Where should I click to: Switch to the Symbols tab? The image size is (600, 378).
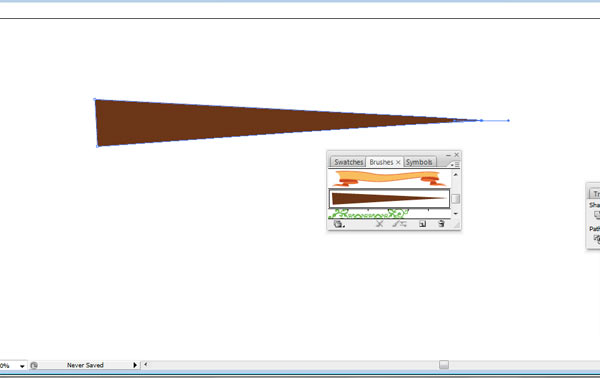[x=419, y=162]
